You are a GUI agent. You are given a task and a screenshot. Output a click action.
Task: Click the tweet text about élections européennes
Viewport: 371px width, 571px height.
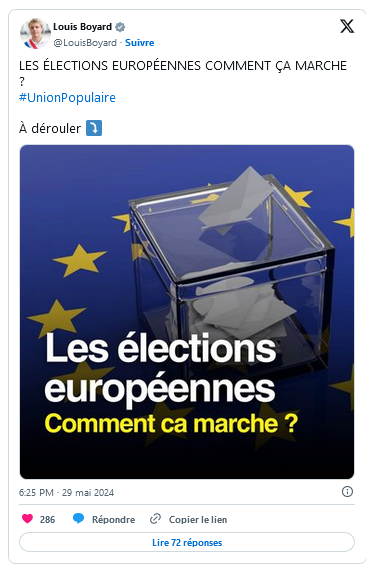(x=183, y=73)
